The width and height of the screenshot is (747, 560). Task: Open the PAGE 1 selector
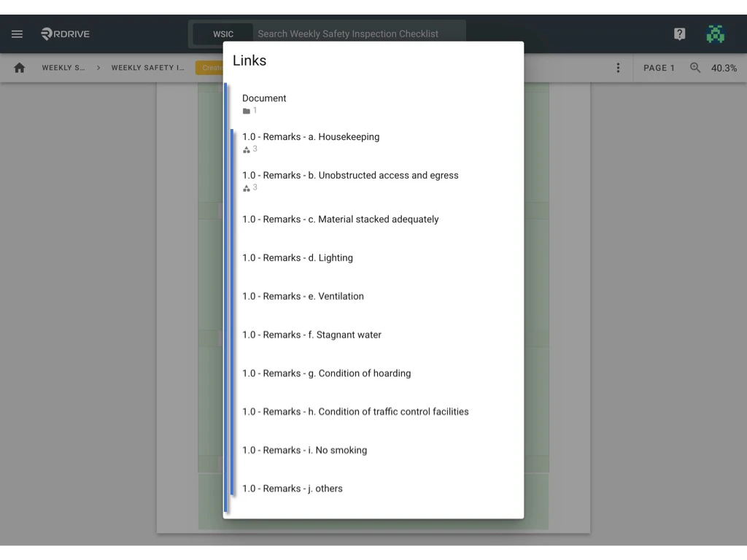pyautogui.click(x=659, y=68)
